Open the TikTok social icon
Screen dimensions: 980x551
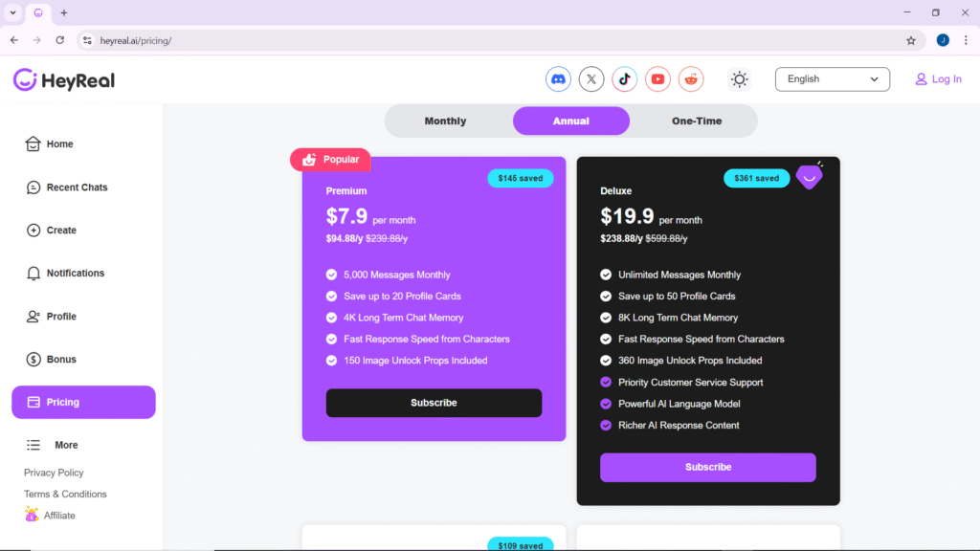point(624,79)
